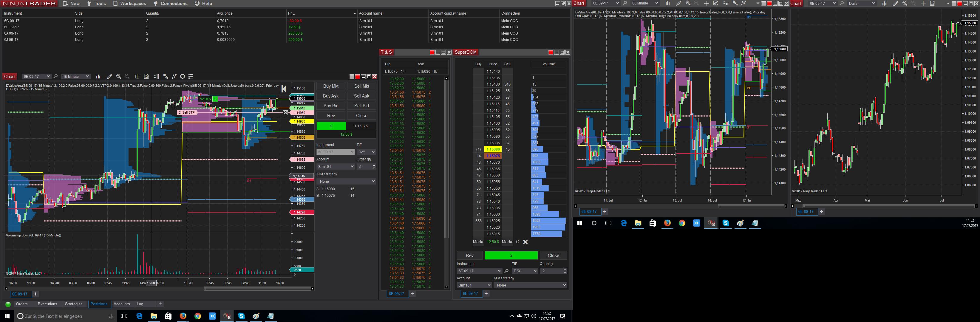Open SuperDOM Account Sim101 dropdown
The height and width of the screenshot is (322, 980).
474,285
